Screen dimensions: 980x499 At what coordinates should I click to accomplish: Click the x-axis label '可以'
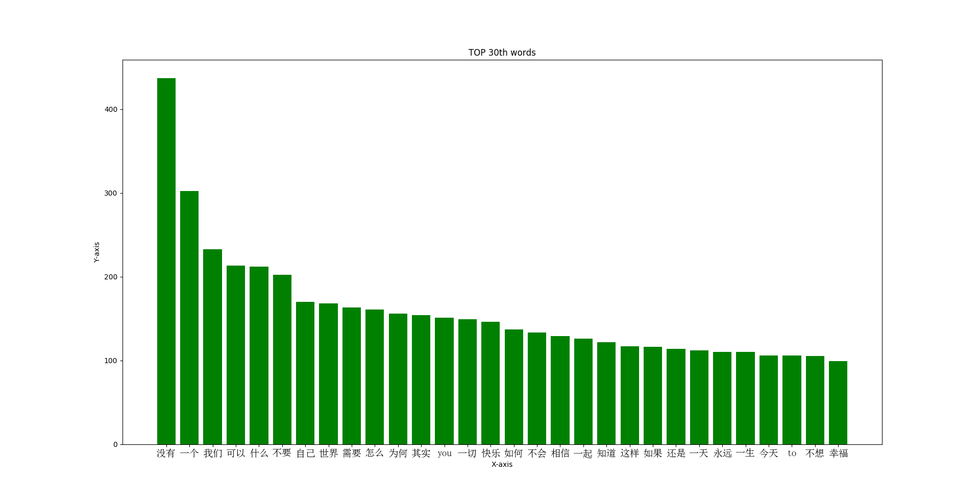coord(236,453)
